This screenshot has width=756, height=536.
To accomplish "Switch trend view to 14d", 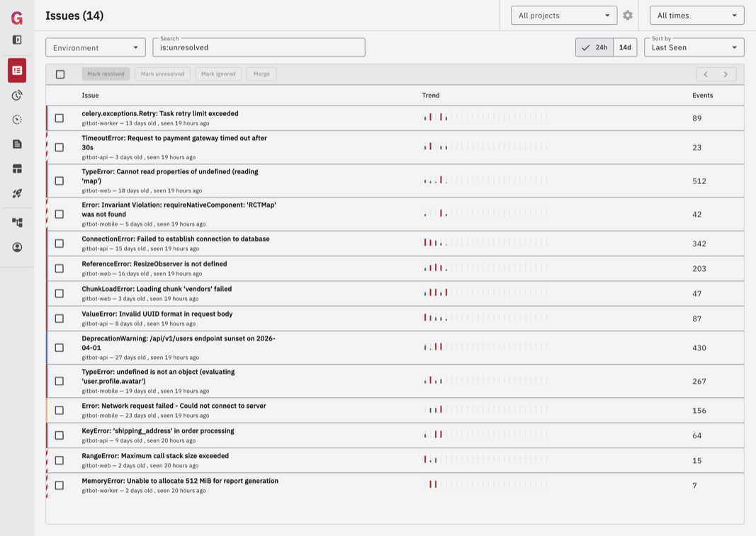I will 624,47.
